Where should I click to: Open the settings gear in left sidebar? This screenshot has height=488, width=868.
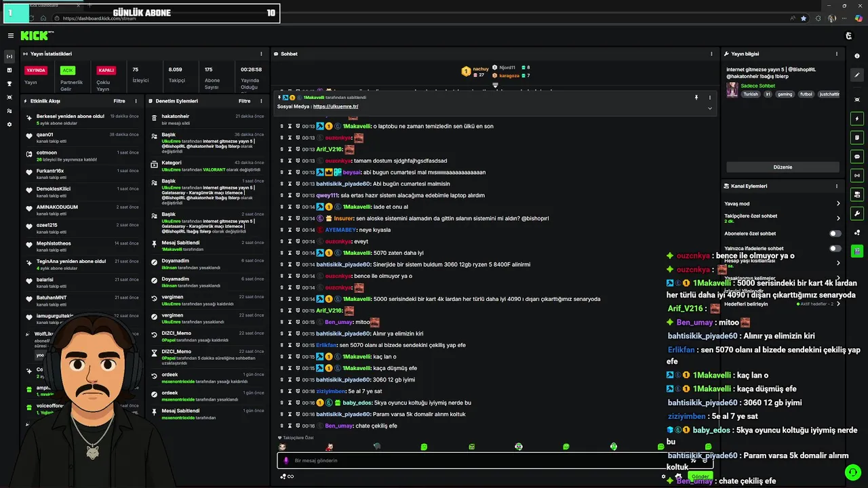(x=9, y=124)
